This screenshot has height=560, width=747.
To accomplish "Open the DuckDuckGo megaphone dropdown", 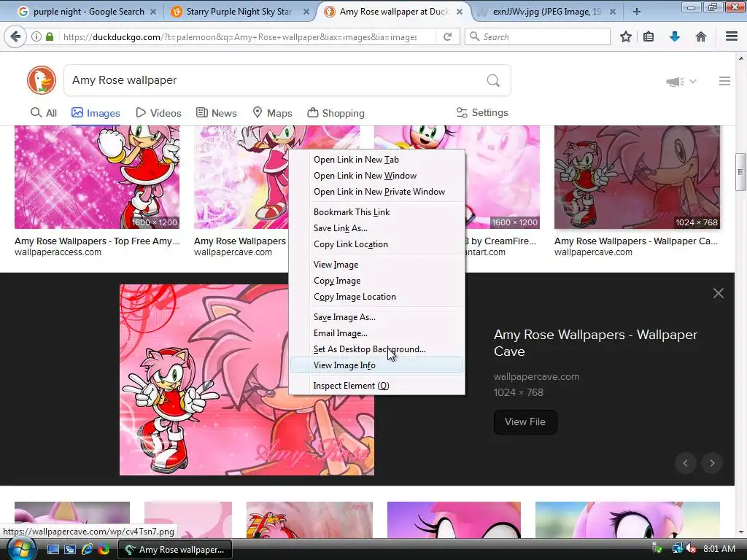I will click(x=681, y=82).
